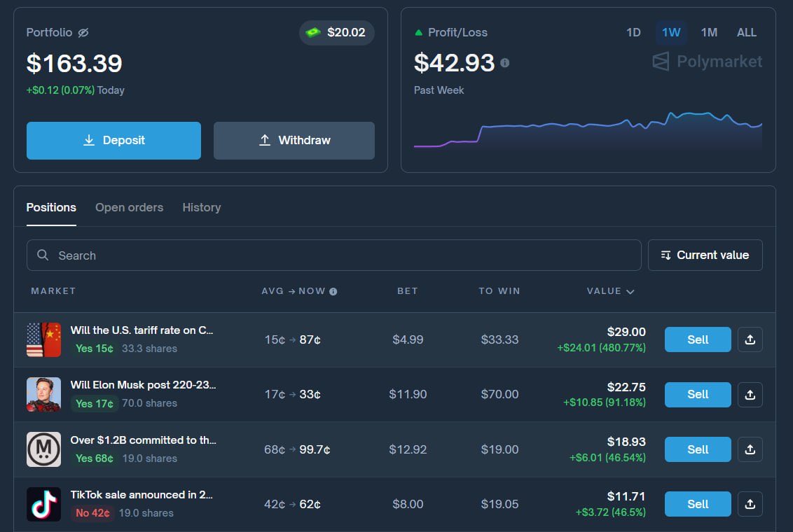Click the +$6.01 (46.54%) gain text

(607, 458)
